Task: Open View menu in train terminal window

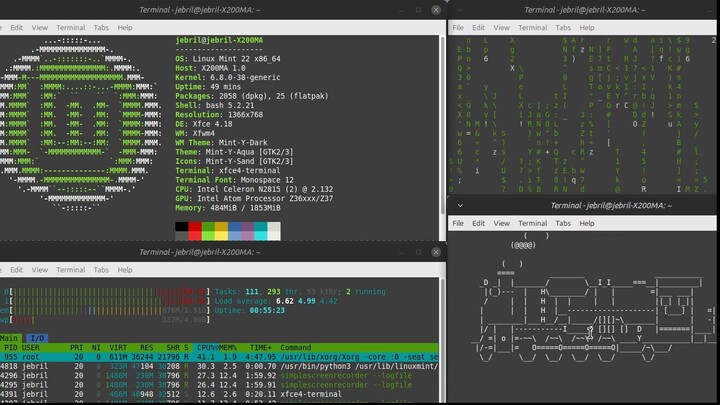Action: point(501,223)
